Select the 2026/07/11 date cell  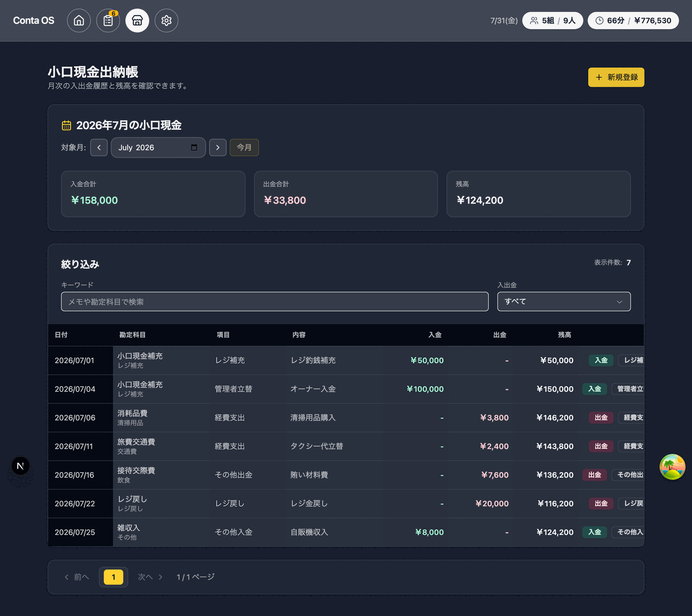point(81,446)
